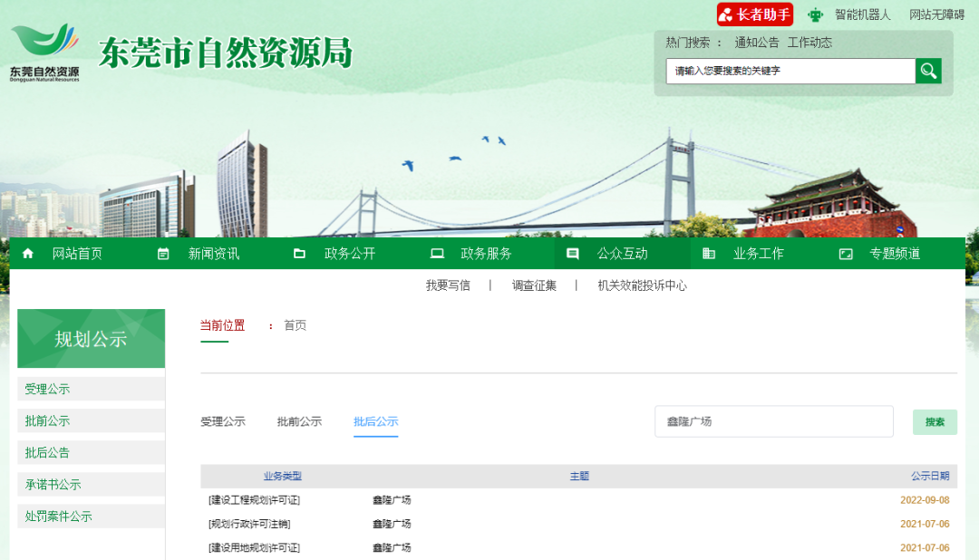
Task: Click the image icon beside 专题频道
Action: tap(846, 254)
